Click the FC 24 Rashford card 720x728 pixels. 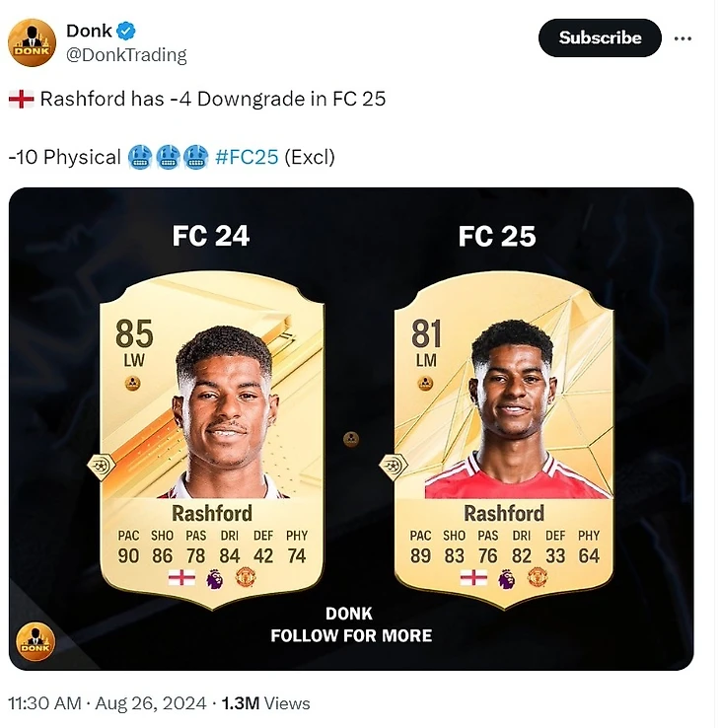point(212,440)
